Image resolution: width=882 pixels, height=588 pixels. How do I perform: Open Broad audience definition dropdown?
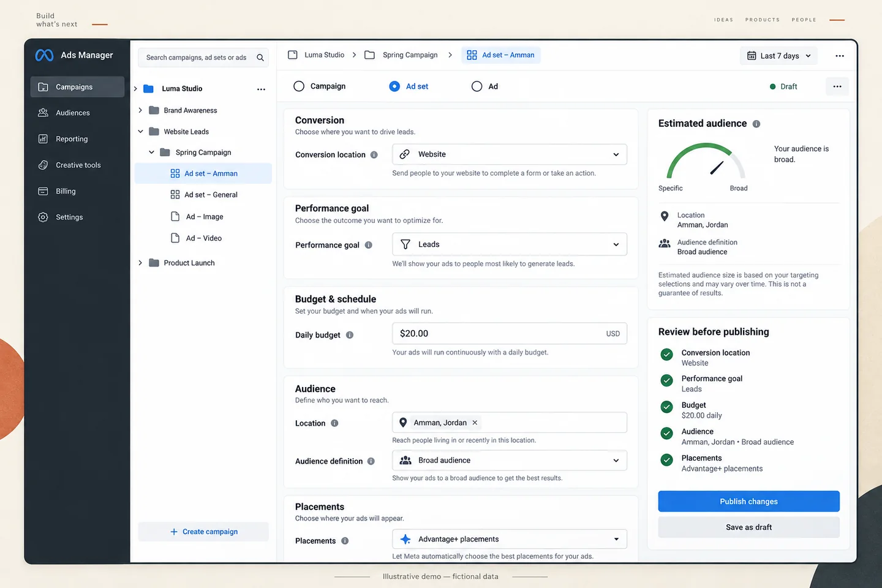[x=510, y=461]
